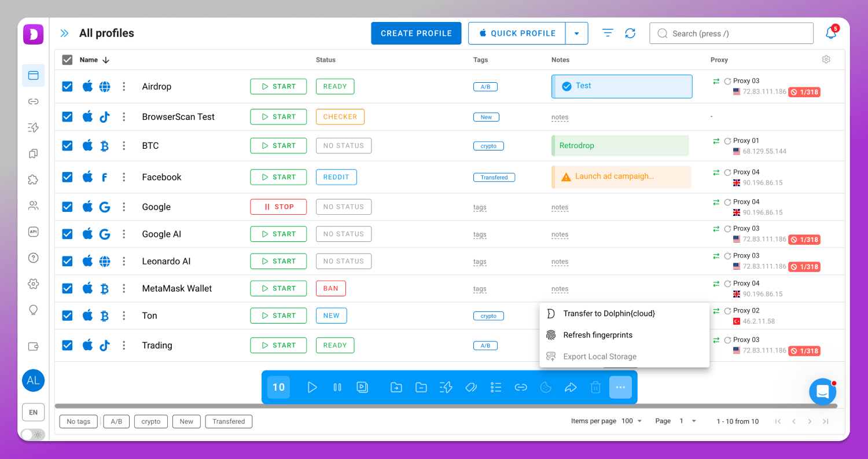Viewport: 868px width, 459px height.
Task: Open notifications bell with 5 badge
Action: tap(831, 33)
